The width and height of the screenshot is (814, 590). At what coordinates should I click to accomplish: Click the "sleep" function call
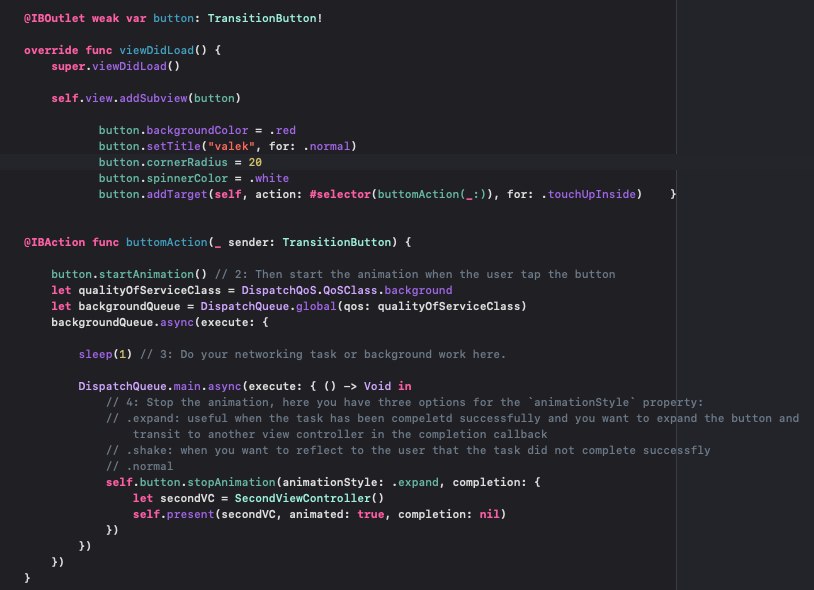(95, 354)
